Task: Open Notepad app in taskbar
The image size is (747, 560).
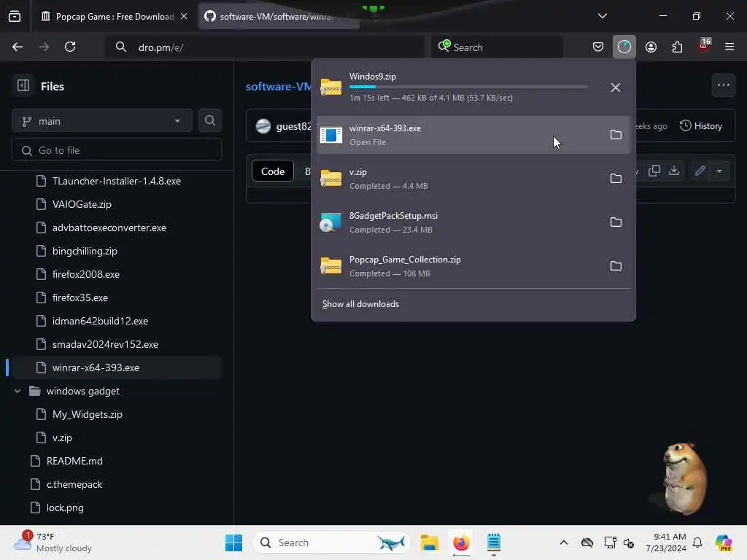Action: (x=494, y=542)
